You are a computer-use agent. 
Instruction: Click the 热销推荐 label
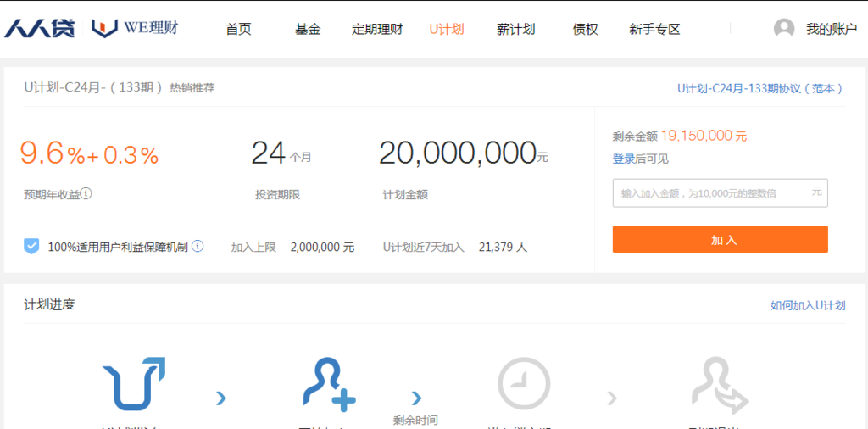192,88
